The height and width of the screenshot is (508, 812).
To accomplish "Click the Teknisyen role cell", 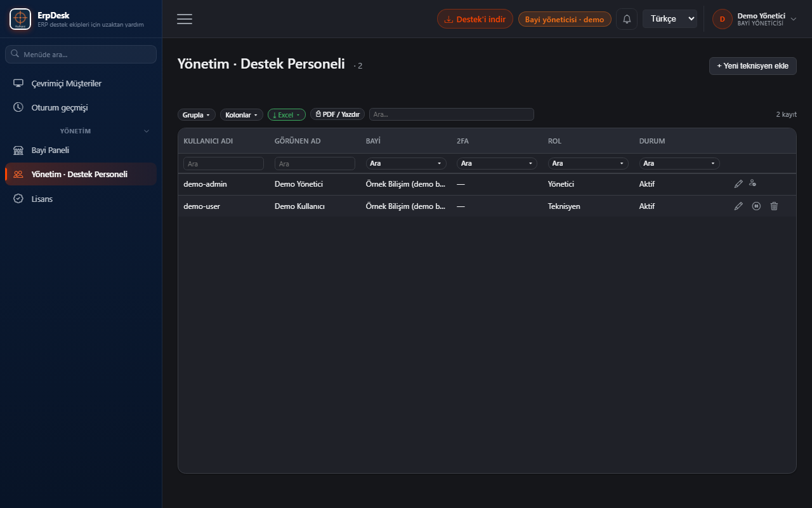I will tap(564, 206).
